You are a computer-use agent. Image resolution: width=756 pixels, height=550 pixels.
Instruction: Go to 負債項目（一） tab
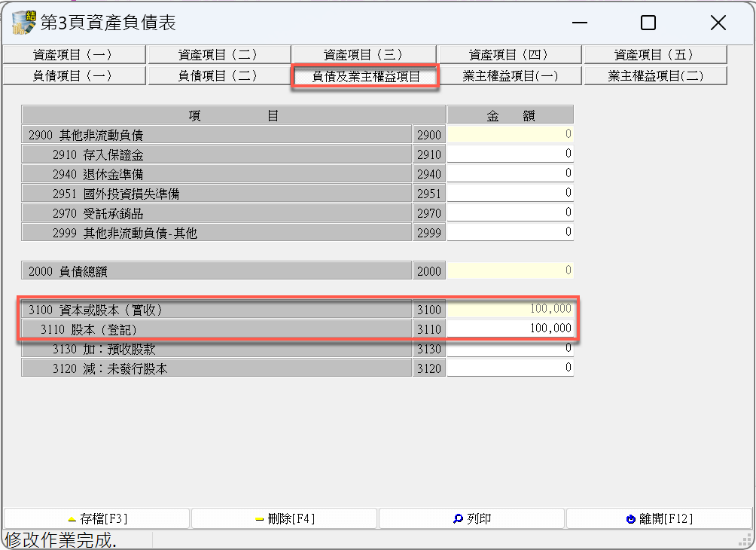pos(74,76)
